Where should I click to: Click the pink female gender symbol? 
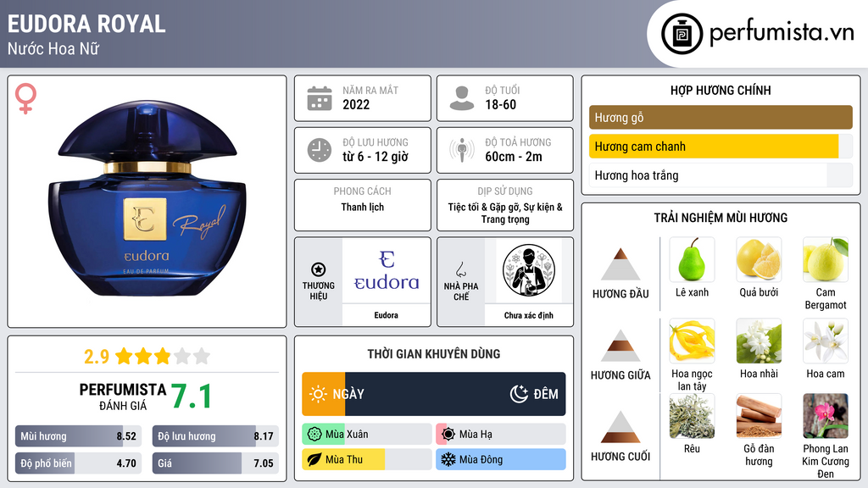point(25,98)
